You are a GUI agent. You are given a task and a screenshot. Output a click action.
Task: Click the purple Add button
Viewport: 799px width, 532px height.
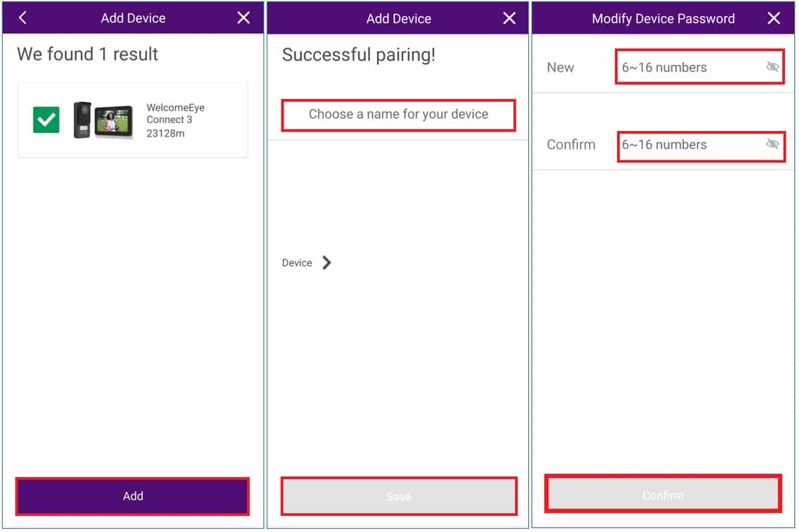click(132, 497)
